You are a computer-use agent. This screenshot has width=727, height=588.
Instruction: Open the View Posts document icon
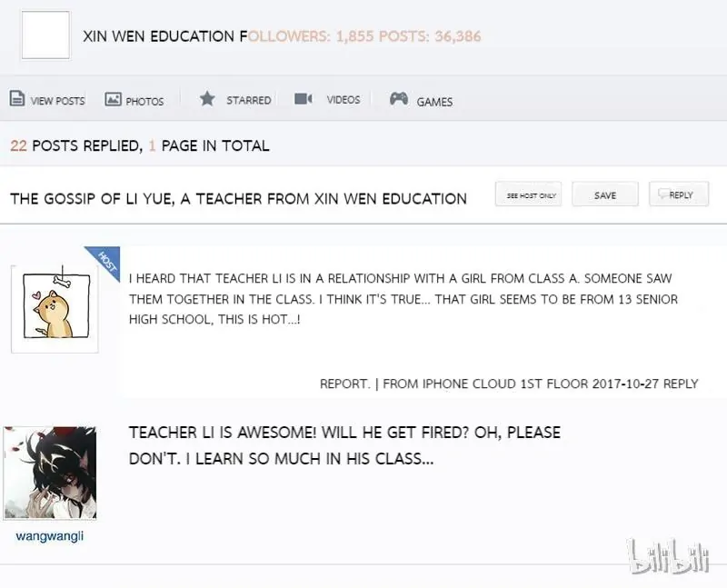(x=17, y=99)
